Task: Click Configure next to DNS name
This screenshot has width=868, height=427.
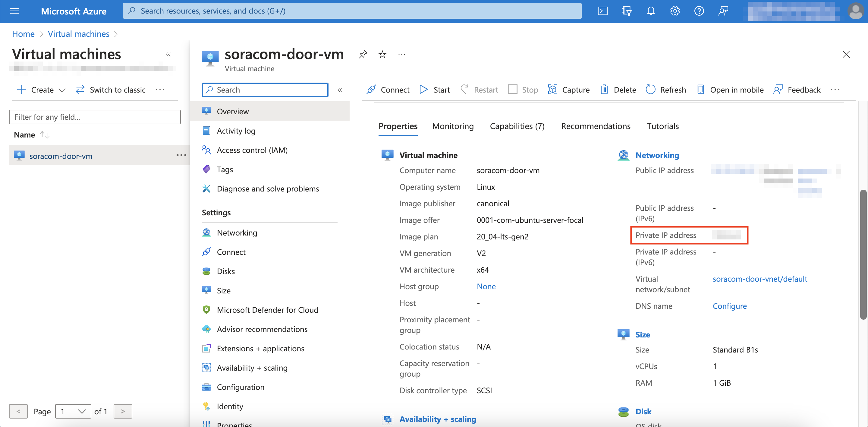Action: point(729,306)
